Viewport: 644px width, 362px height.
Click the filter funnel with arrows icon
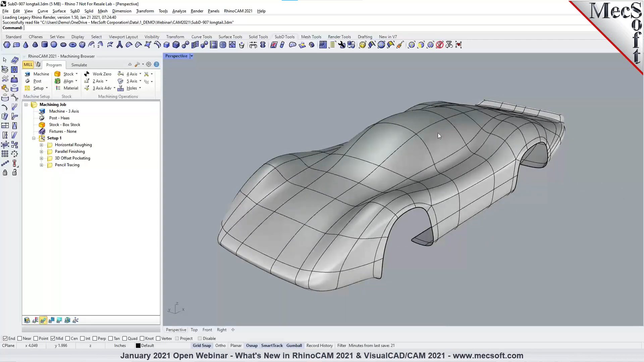tap(449, 45)
